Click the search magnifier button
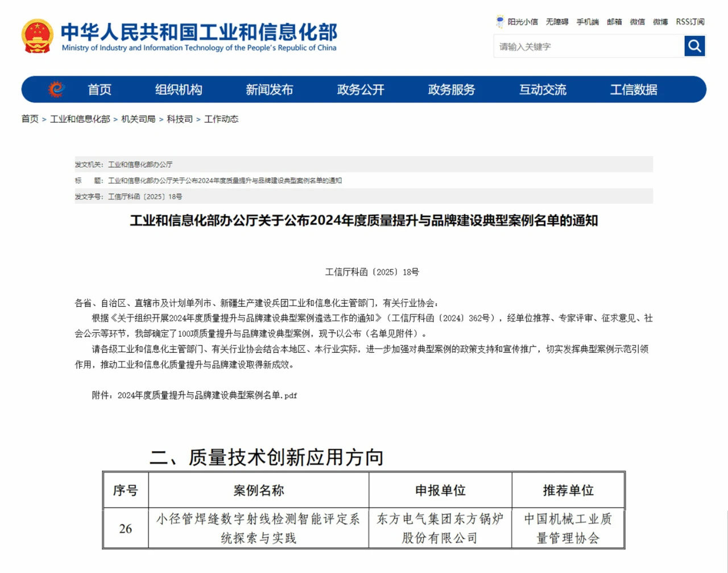The height and width of the screenshot is (573, 728). pyautogui.click(x=694, y=46)
